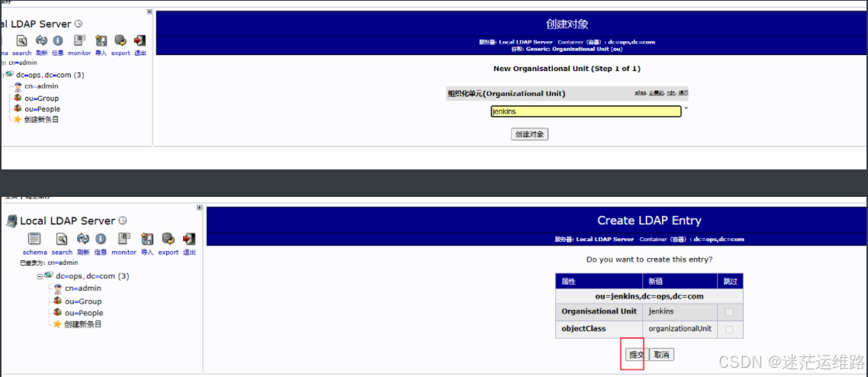Click the Create LDAP Entry page title
The width and height of the screenshot is (868, 377).
[x=649, y=221]
